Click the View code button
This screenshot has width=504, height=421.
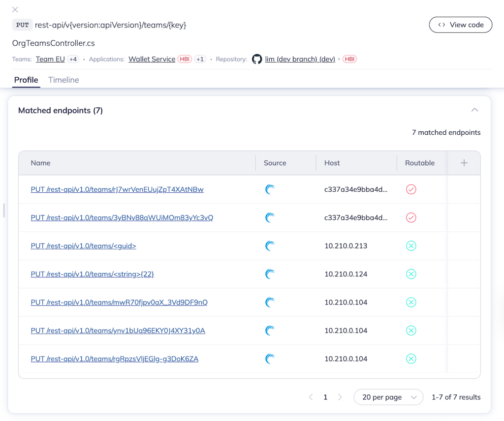(x=460, y=25)
